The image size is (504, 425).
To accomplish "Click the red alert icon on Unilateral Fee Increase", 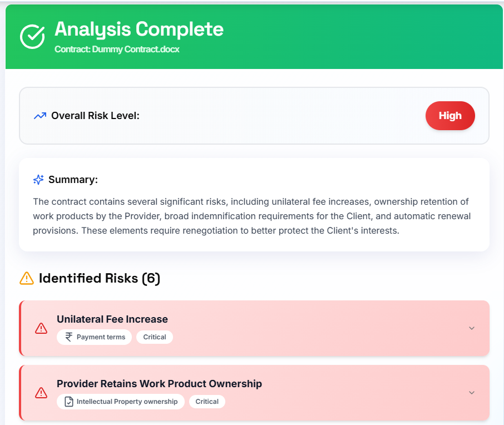I will (41, 328).
